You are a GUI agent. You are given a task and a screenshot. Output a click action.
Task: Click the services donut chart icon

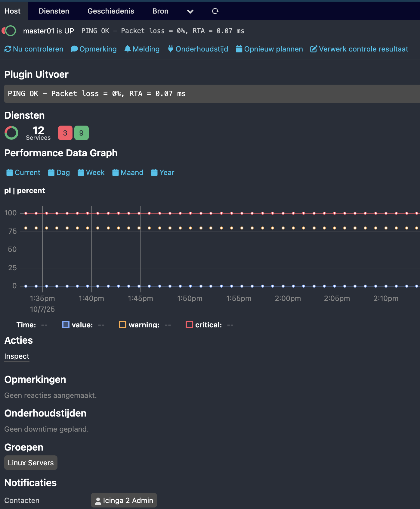11,133
